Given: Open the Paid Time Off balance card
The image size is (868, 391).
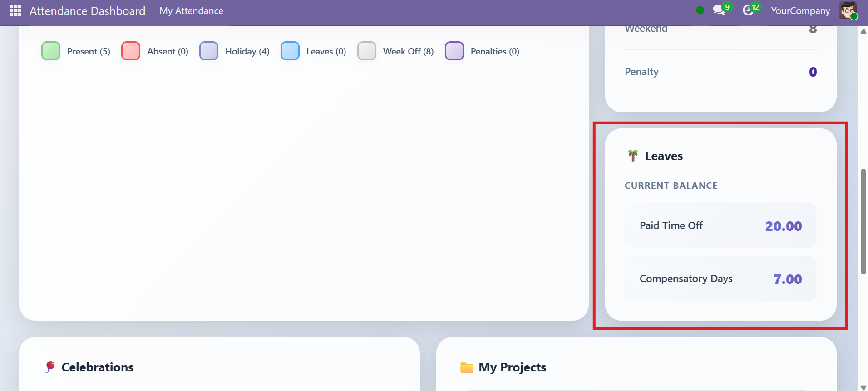Looking at the screenshot, I should [x=720, y=225].
